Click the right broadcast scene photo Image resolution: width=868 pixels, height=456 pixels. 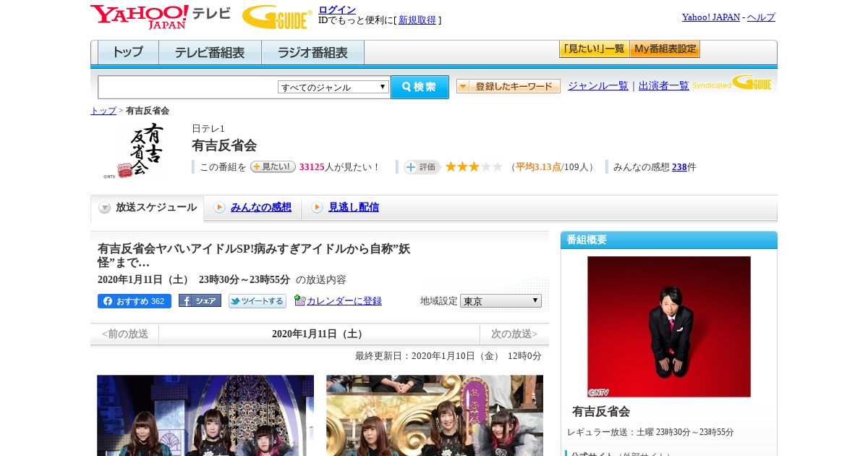pos(435,415)
